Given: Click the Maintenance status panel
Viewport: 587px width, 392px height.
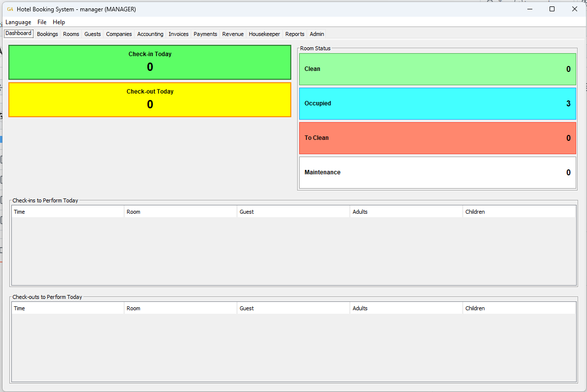Looking at the screenshot, I should [437, 172].
